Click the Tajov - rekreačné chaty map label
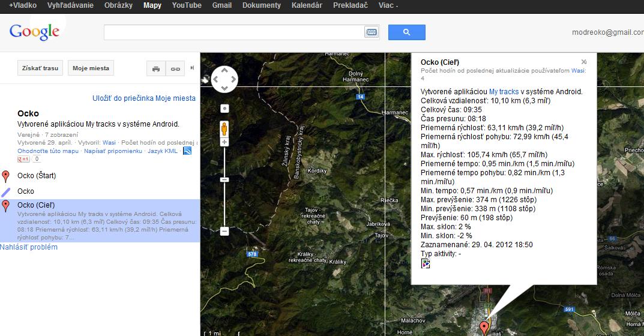Viewport: 644px width, 336px height. (313, 216)
